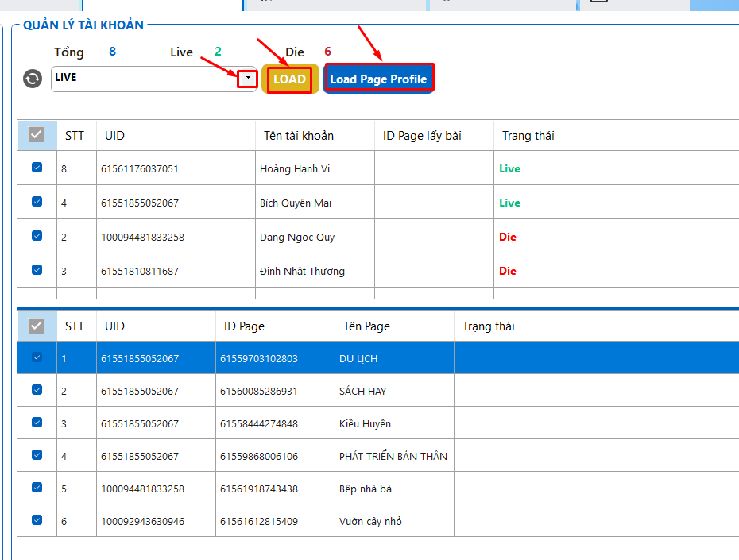Image resolution: width=739 pixels, height=560 pixels.
Task: Select the Kiều Huyền page name cell
Action: pyautogui.click(x=394, y=423)
